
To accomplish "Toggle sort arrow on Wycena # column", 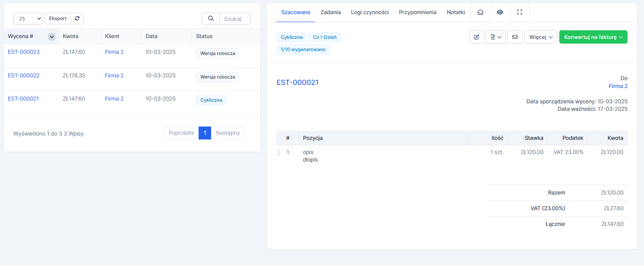I will (51, 37).
